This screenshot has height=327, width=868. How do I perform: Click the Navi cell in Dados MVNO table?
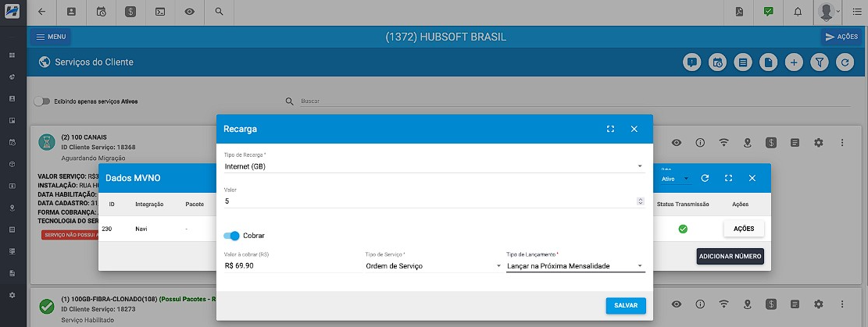click(x=142, y=229)
